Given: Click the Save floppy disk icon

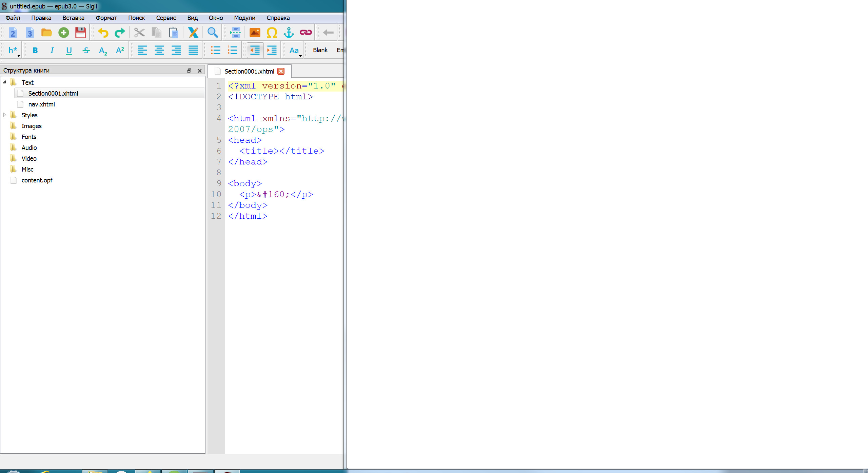Looking at the screenshot, I should coord(80,33).
